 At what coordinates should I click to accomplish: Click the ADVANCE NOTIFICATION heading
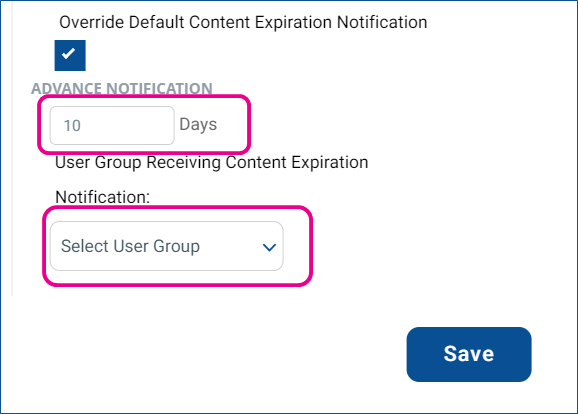[x=122, y=88]
